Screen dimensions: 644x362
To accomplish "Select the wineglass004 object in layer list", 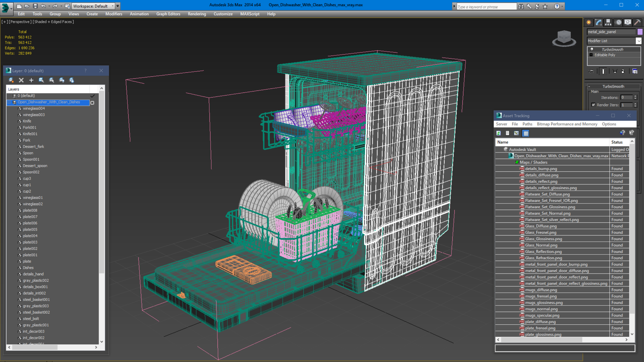I will click(x=34, y=108).
